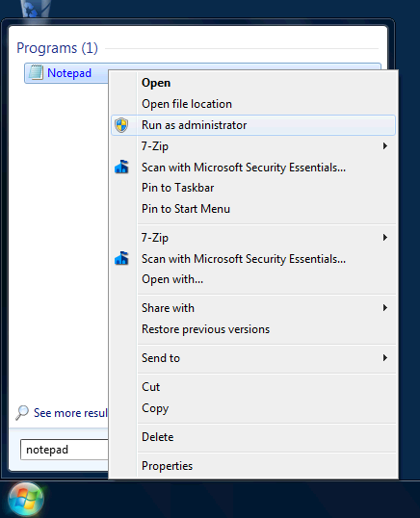Click the first Microsoft Security Essentials icon
Screen dimensions: 420x518
pyautogui.click(x=121, y=167)
